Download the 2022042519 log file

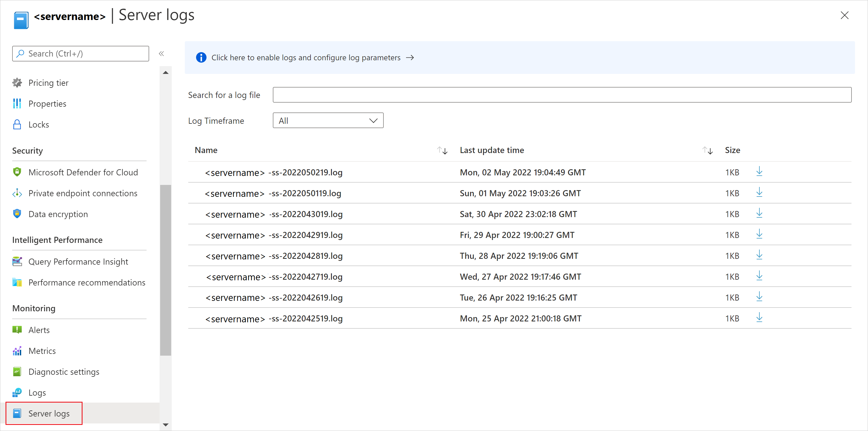(759, 318)
